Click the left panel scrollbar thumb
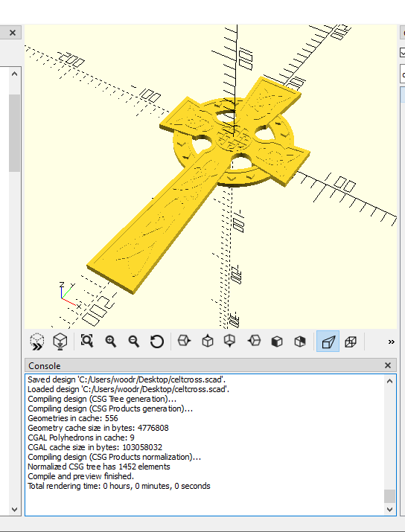This screenshot has height=532, width=405. coord(14,133)
